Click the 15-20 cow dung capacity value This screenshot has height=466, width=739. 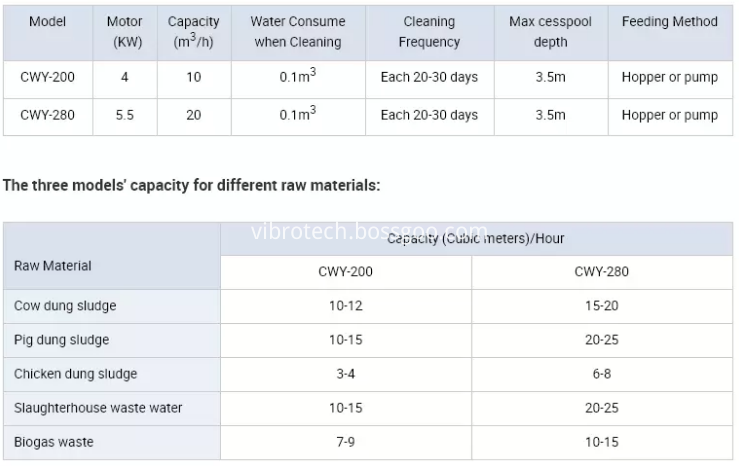point(601,306)
